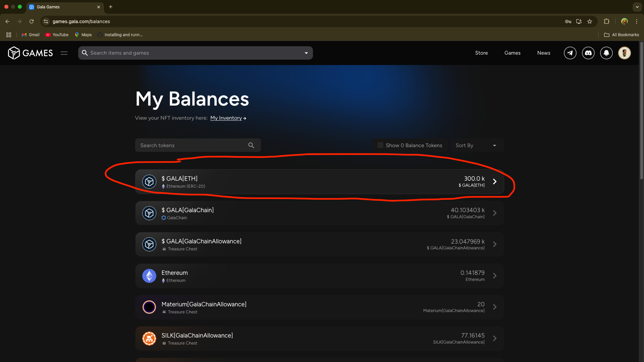Image resolution: width=644 pixels, height=362 pixels.
Task: Open YouTube bookmark
Action: tap(57, 35)
